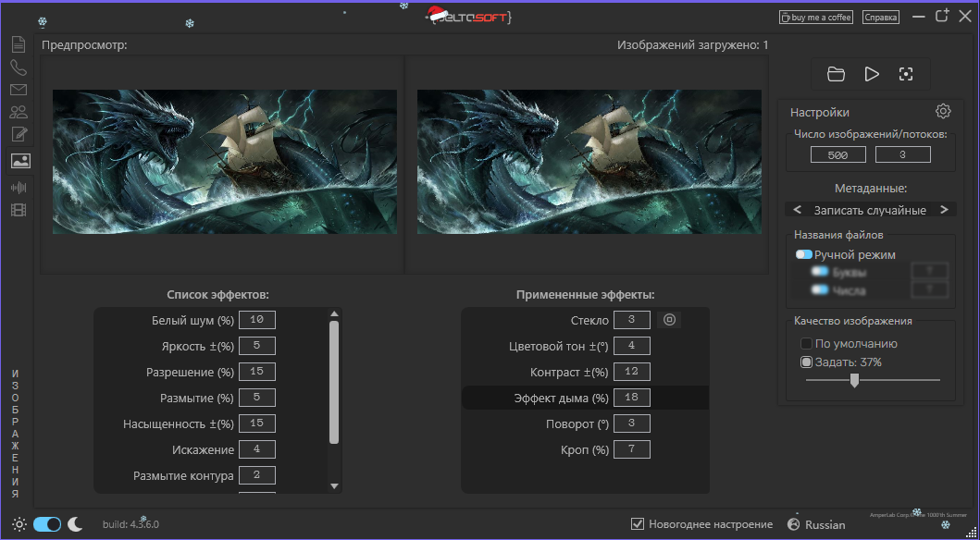
Task: Uncheck the Новогоднее настроение checkbox
Action: coord(637,524)
